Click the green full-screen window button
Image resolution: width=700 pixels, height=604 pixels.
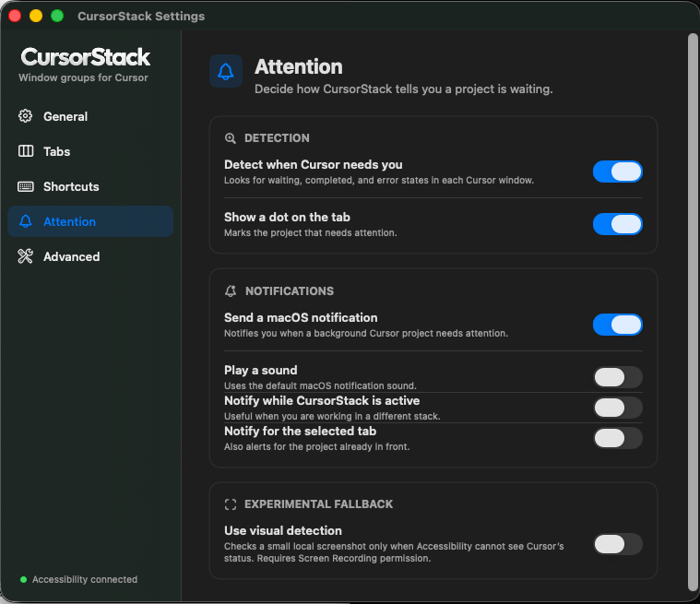57,16
